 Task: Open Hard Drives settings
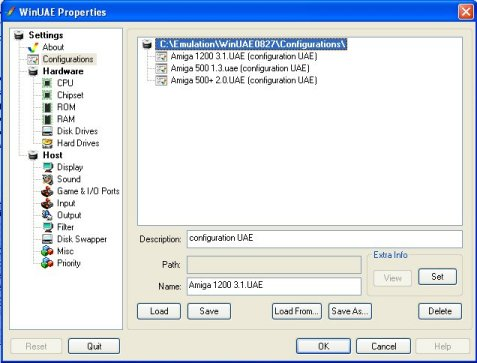(x=78, y=143)
